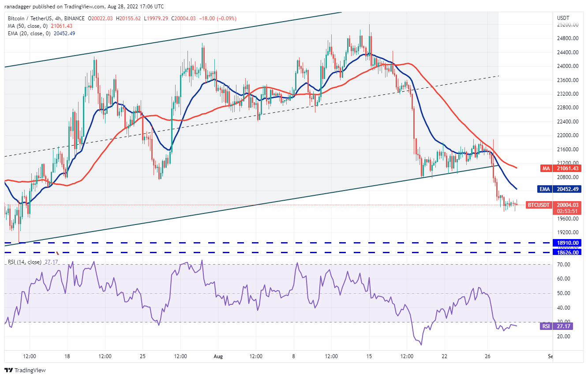
Task: Click the RSI (14, close) legend
Action: pyautogui.click(x=25, y=262)
